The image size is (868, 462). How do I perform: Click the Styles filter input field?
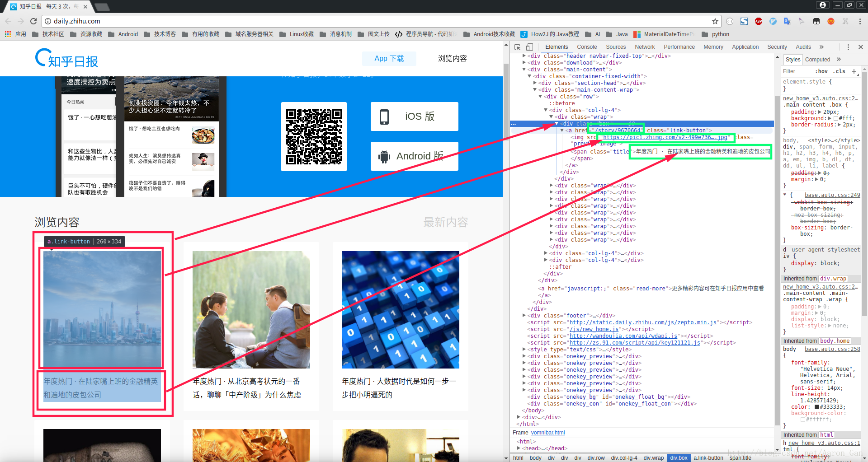(x=797, y=71)
